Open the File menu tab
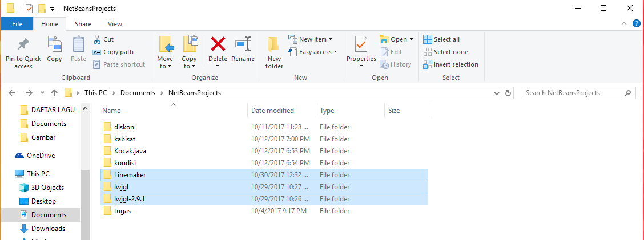Image resolution: width=644 pixels, height=240 pixels. pyautogui.click(x=17, y=24)
